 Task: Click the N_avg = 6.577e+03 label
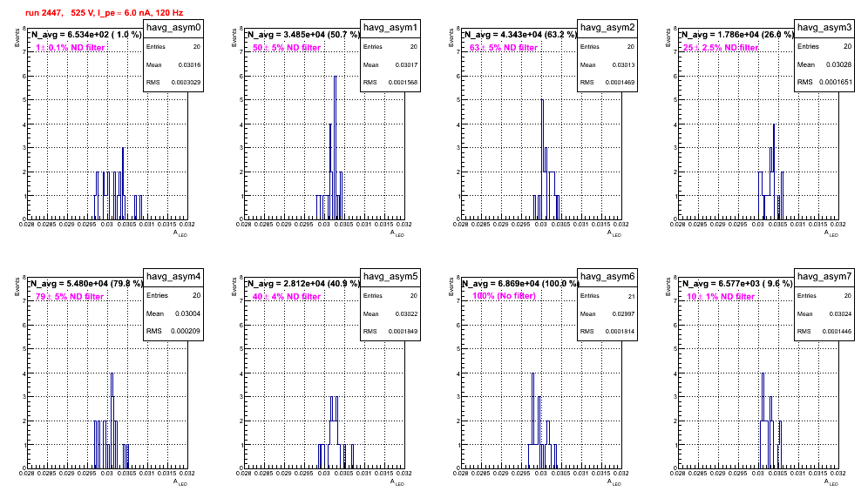pyautogui.click(x=736, y=284)
